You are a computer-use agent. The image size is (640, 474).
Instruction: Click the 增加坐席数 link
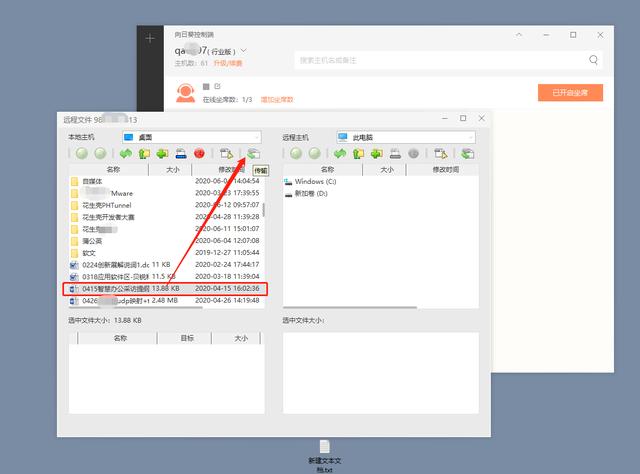click(x=278, y=100)
